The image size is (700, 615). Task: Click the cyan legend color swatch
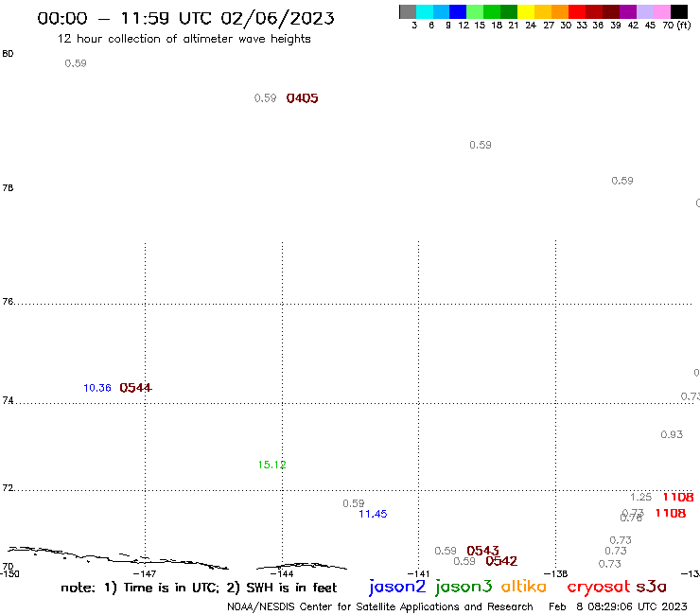click(x=425, y=11)
